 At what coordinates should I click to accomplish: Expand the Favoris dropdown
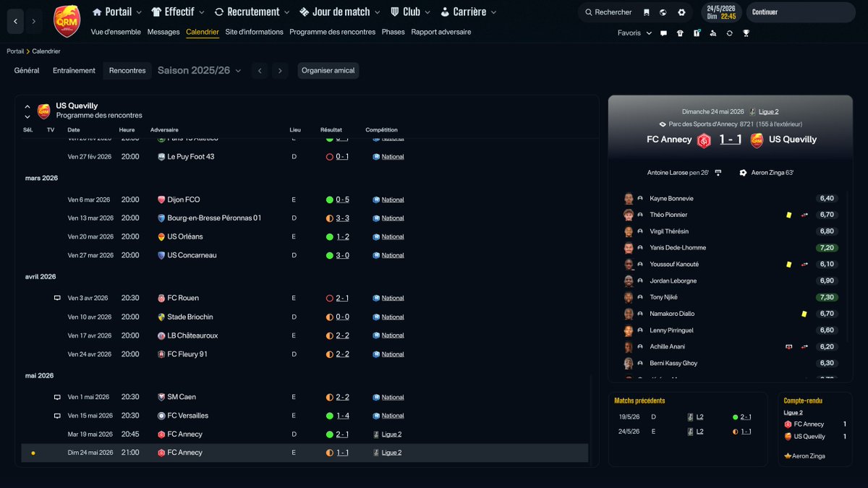634,33
